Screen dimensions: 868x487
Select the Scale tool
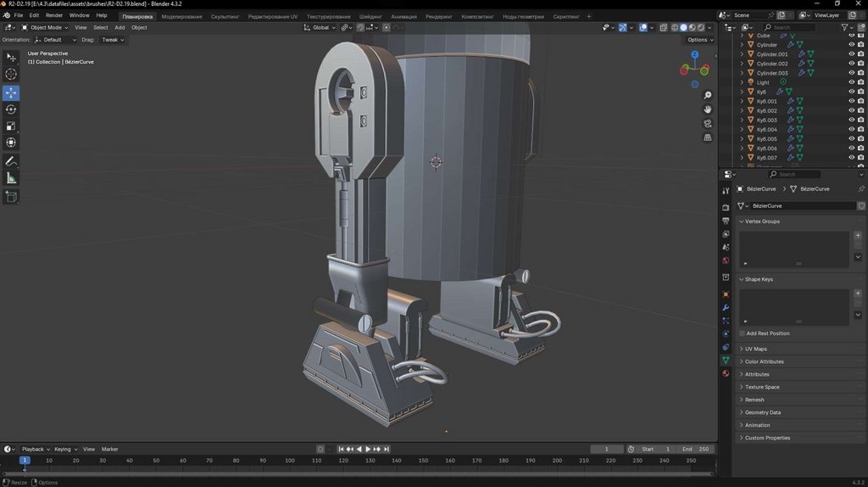(x=11, y=126)
